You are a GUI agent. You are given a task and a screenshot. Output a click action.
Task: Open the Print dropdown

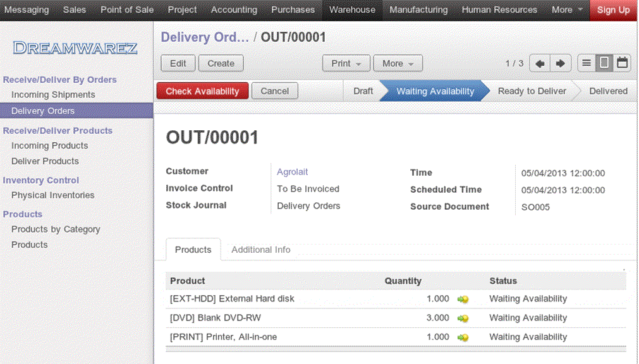[x=346, y=63]
